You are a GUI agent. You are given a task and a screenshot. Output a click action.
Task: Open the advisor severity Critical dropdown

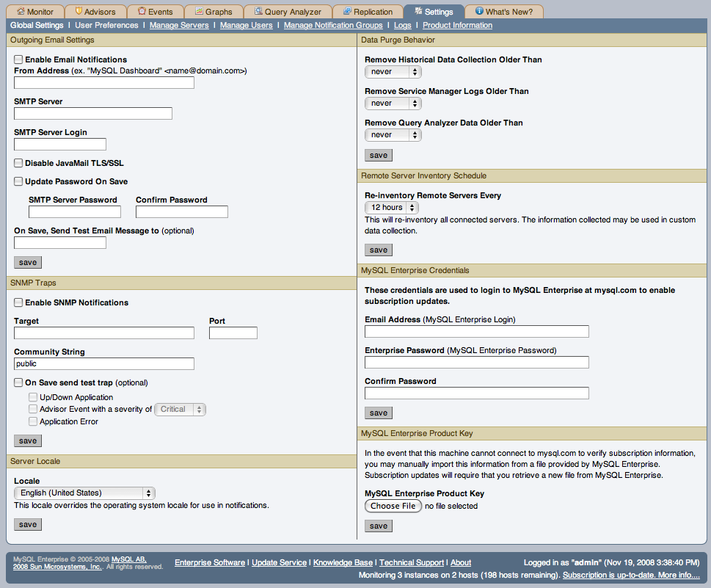point(180,409)
